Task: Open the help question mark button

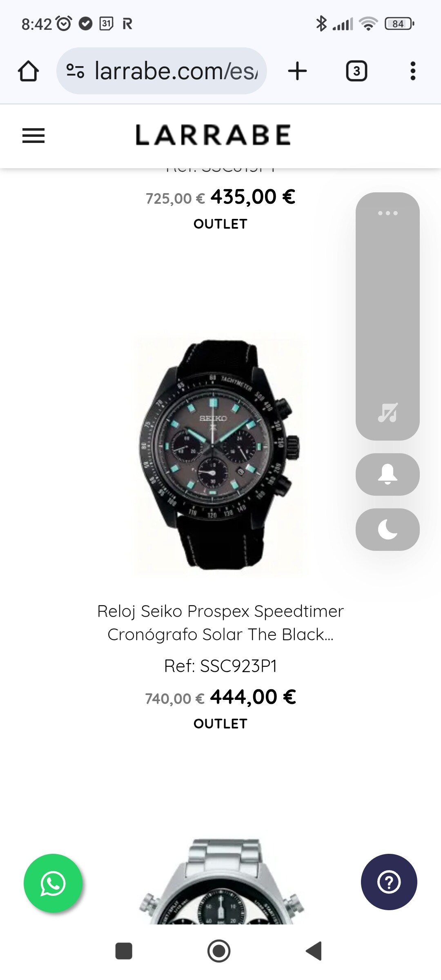Action: point(389,882)
